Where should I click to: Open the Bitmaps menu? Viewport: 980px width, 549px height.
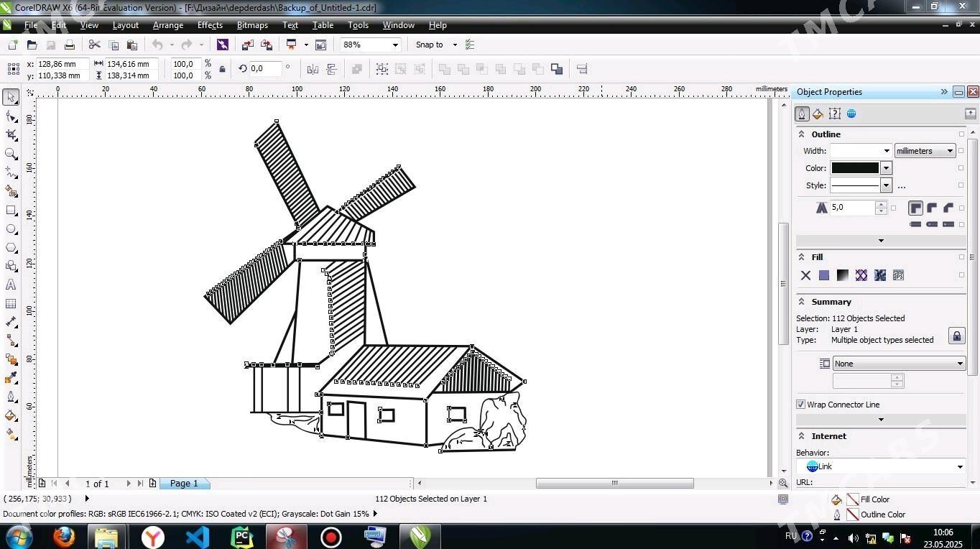pos(252,25)
